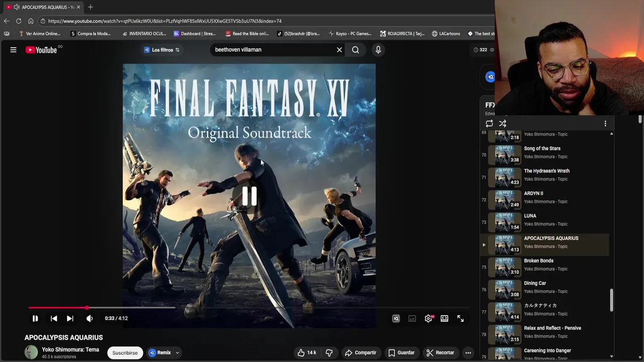Skip to previous video

click(54, 318)
